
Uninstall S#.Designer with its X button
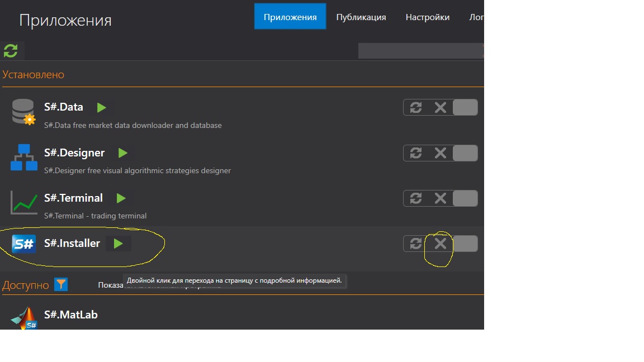[441, 153]
